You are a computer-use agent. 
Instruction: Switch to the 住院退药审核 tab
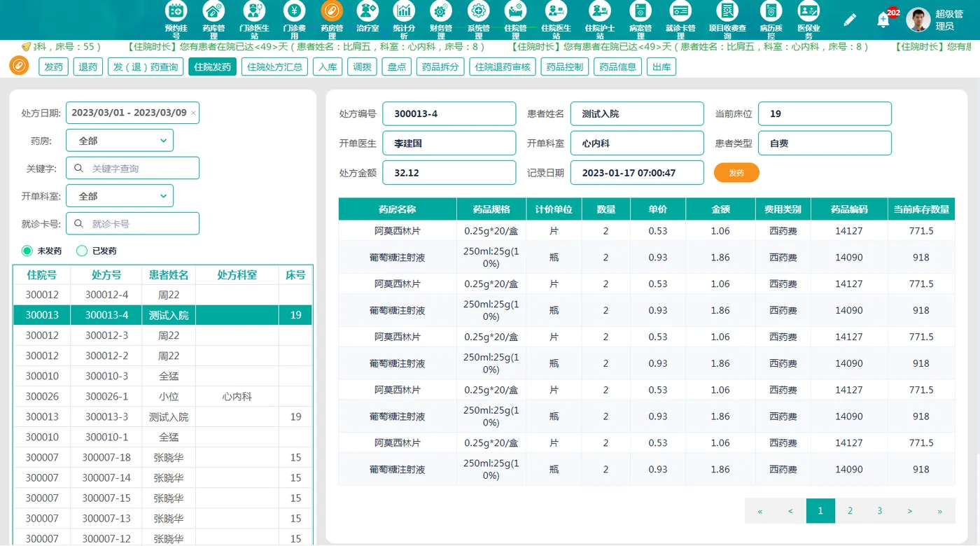(503, 67)
